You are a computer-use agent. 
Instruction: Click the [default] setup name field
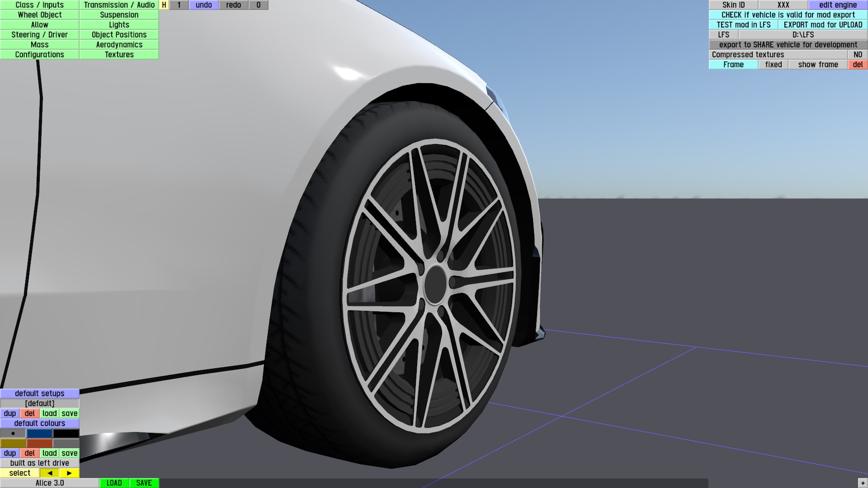point(40,404)
